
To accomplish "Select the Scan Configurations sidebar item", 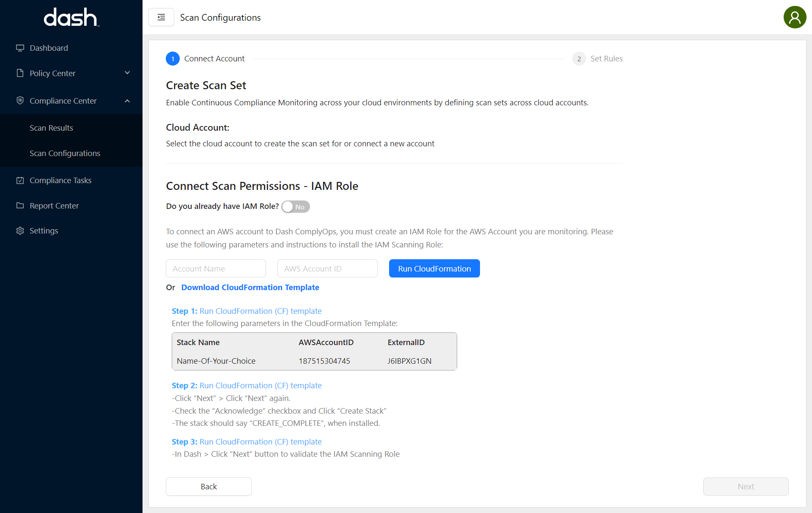I will click(x=65, y=153).
